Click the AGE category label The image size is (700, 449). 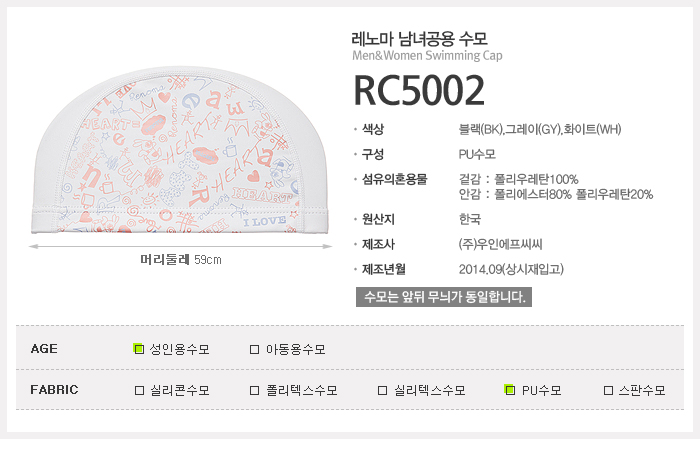pyautogui.click(x=45, y=349)
